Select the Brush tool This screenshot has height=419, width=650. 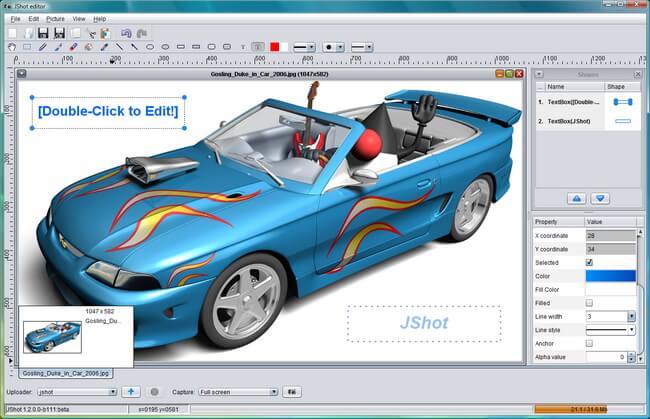click(58, 47)
